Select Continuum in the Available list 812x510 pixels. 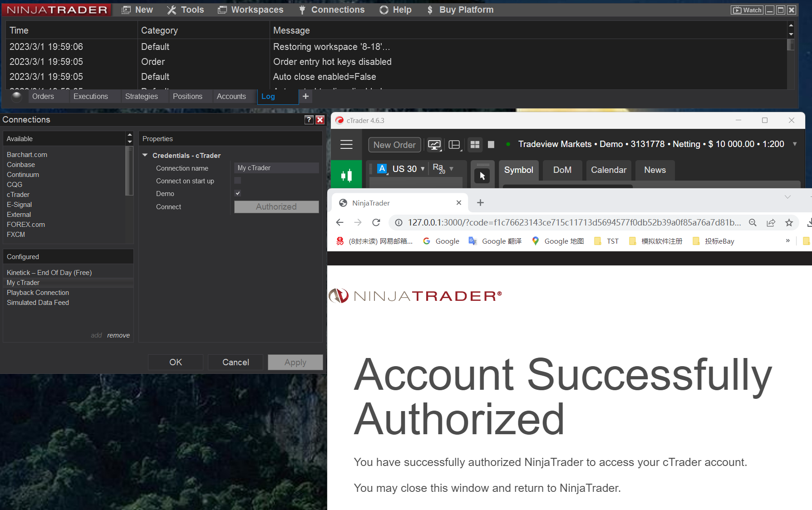click(x=23, y=175)
